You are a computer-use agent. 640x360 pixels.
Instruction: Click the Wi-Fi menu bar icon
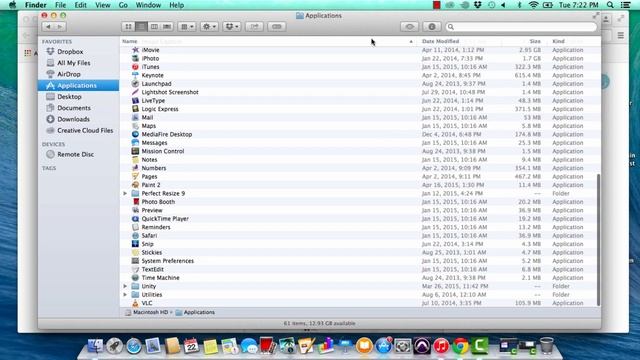pyautogui.click(x=533, y=5)
